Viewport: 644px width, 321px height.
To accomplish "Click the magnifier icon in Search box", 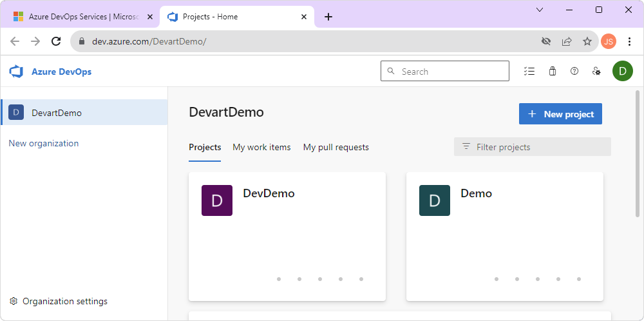I will pos(391,71).
